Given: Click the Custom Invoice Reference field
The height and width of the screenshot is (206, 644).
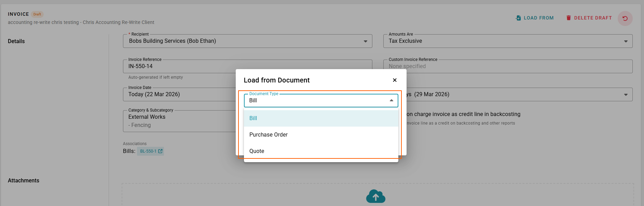Looking at the screenshot, I should tap(507, 66).
